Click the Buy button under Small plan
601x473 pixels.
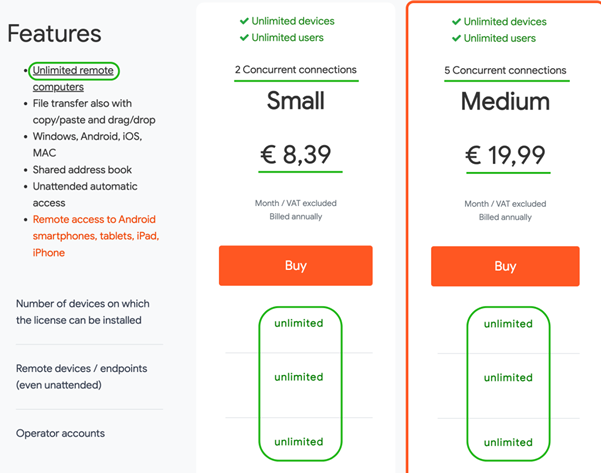[x=296, y=266]
